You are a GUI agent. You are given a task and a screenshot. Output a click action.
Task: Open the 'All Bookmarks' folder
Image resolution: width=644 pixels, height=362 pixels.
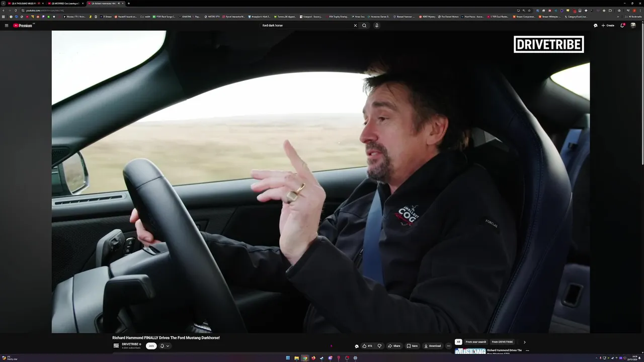(633, 17)
